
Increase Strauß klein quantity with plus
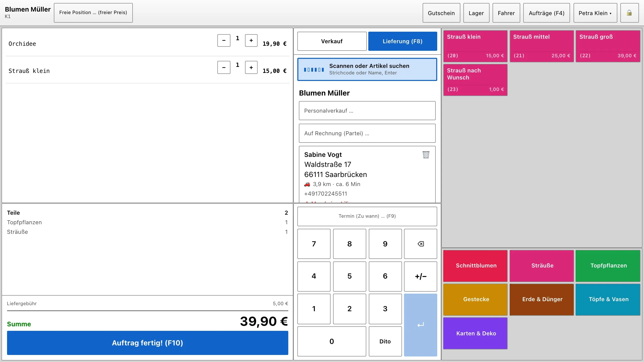point(251,67)
